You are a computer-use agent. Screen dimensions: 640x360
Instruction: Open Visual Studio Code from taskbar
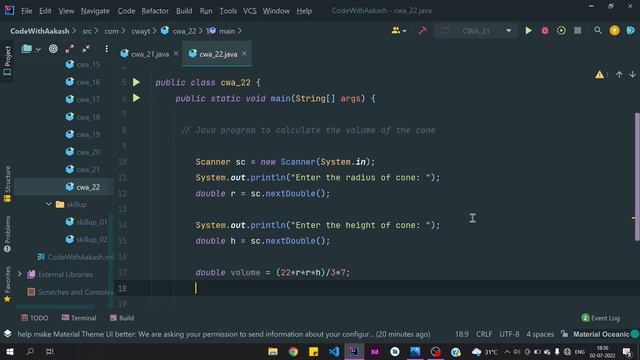334,351
